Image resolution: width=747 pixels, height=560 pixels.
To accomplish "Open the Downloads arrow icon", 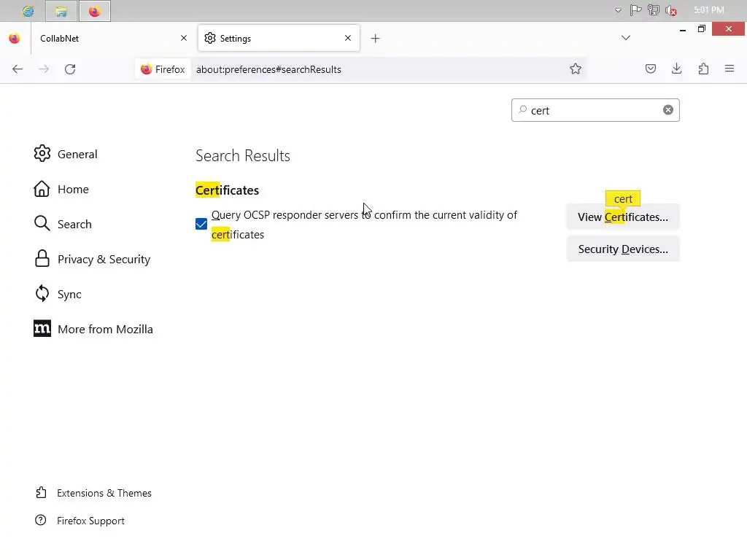I will point(677,69).
